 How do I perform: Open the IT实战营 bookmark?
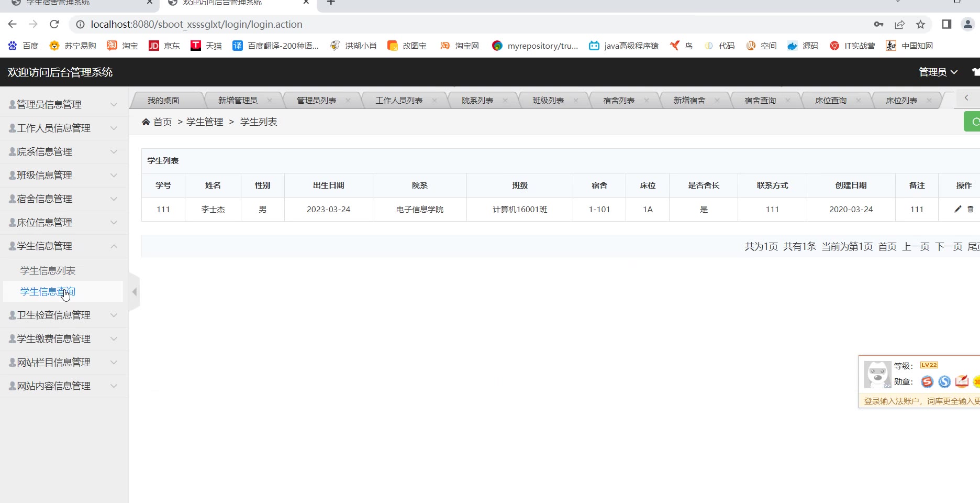[852, 46]
